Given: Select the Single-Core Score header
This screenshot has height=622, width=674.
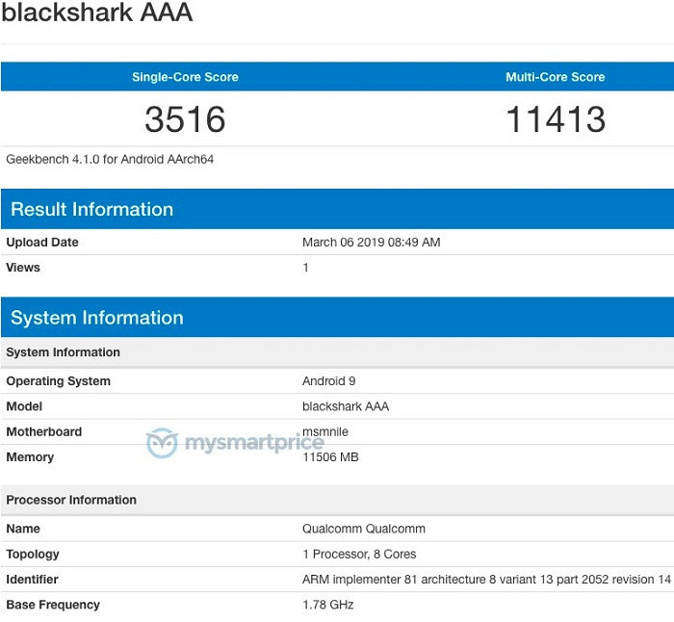Looking at the screenshot, I should click(x=185, y=77).
